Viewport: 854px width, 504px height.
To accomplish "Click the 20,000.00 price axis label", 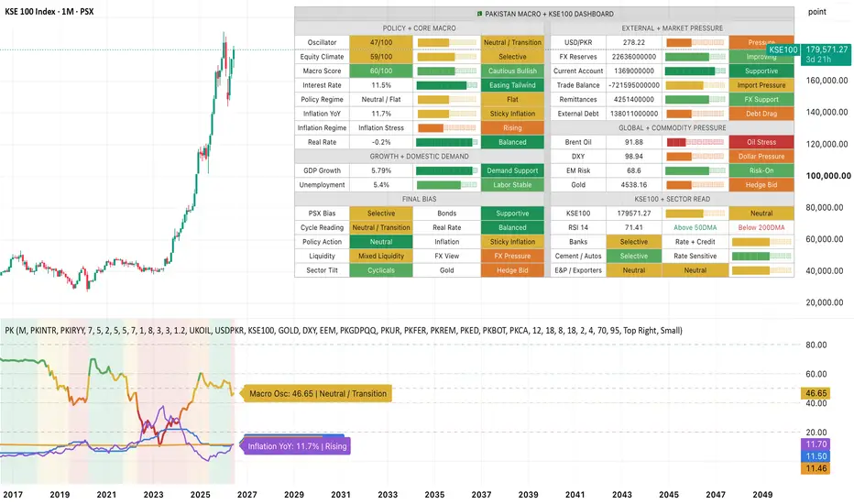I will [825, 302].
